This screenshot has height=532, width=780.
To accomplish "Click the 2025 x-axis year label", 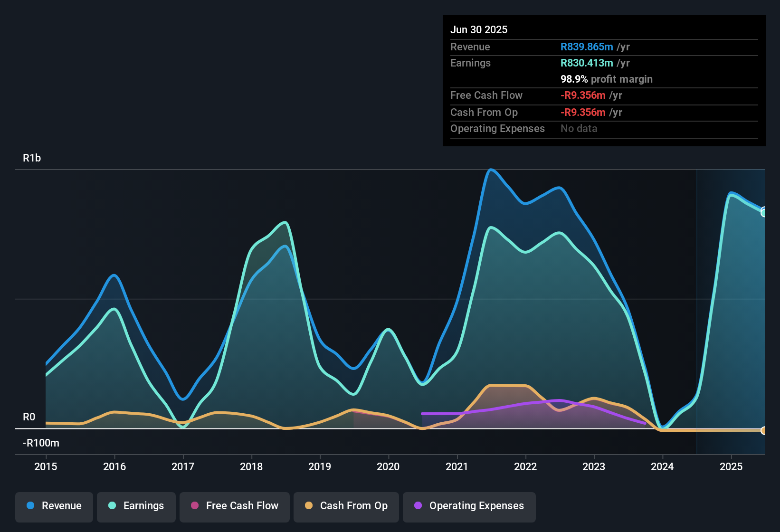I will coord(731,466).
